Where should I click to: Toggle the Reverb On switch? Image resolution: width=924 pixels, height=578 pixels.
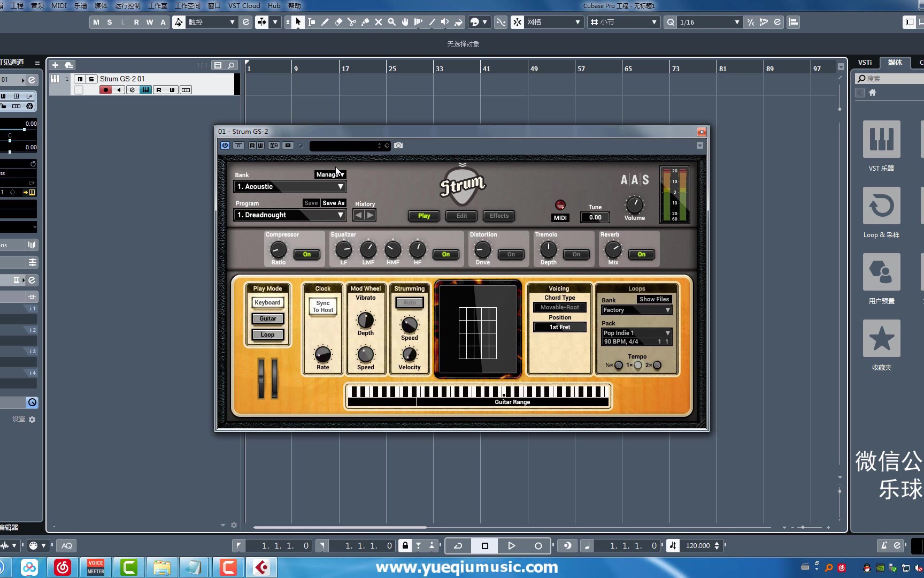pos(642,255)
